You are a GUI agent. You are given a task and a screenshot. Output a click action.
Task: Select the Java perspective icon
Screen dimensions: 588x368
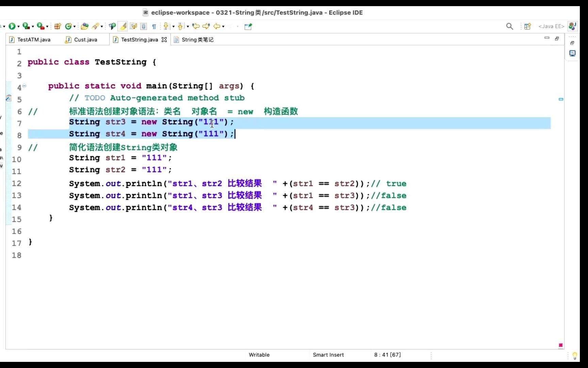click(x=572, y=26)
